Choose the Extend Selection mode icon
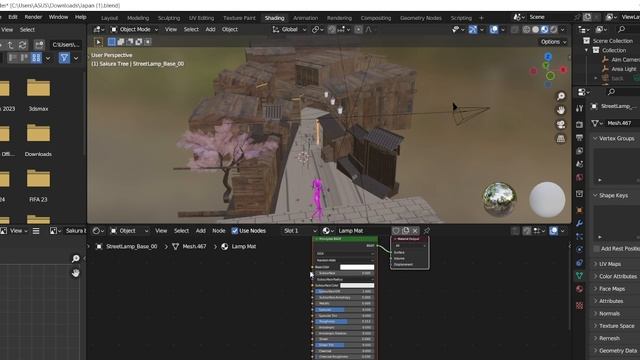This screenshot has width=640, height=360. (x=121, y=42)
